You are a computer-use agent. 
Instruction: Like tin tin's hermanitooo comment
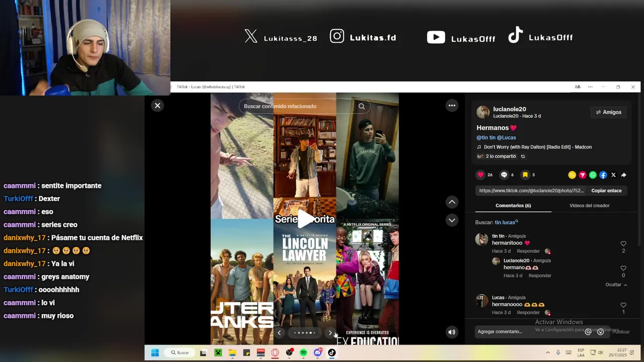[623, 244]
